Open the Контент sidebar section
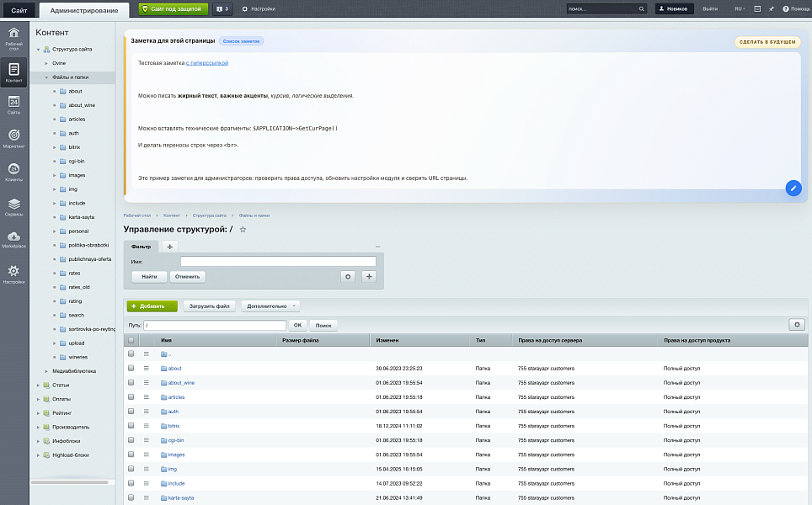Image resolution: width=812 pixels, height=505 pixels. pyautogui.click(x=14, y=72)
